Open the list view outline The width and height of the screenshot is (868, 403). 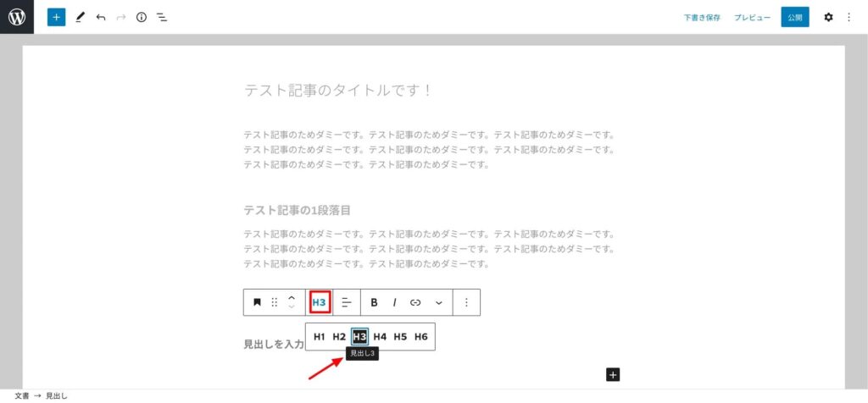tap(162, 17)
